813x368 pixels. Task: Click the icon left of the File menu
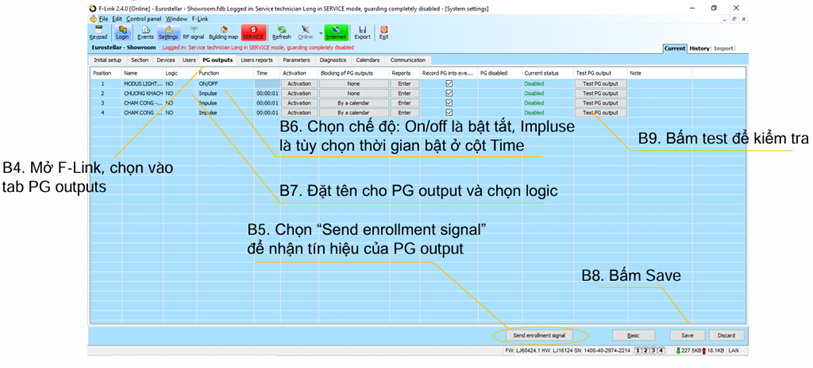tap(93, 18)
